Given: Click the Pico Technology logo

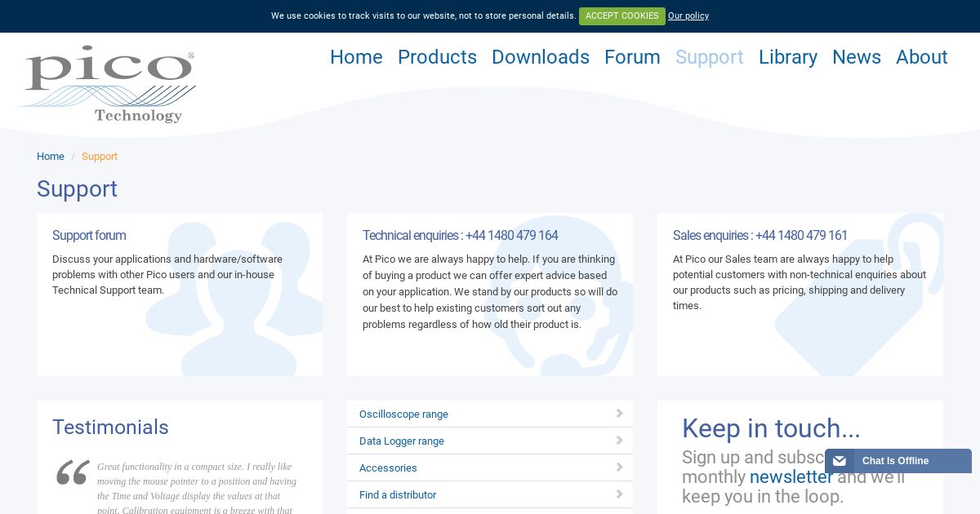Looking at the screenshot, I should (x=107, y=84).
